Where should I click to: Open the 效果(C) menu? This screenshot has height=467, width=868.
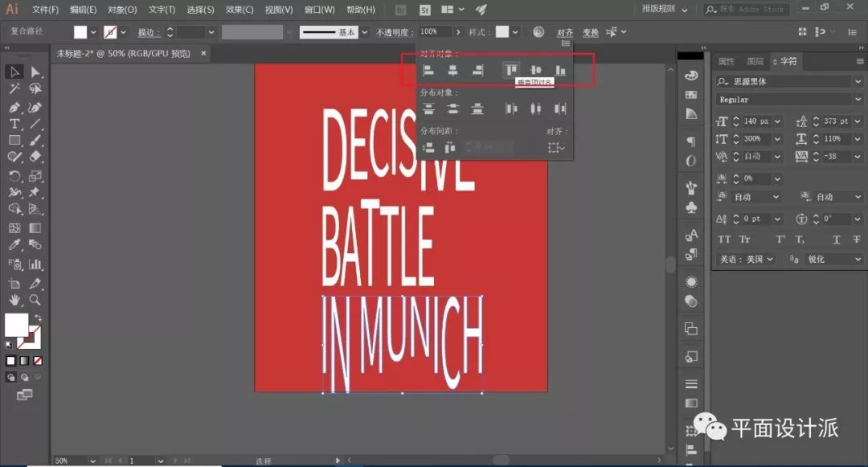pyautogui.click(x=240, y=10)
